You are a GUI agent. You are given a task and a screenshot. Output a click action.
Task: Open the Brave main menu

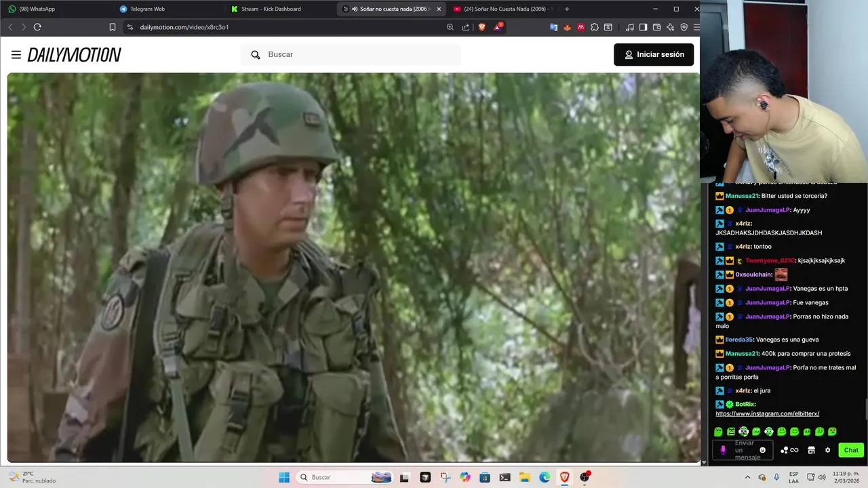click(x=696, y=27)
